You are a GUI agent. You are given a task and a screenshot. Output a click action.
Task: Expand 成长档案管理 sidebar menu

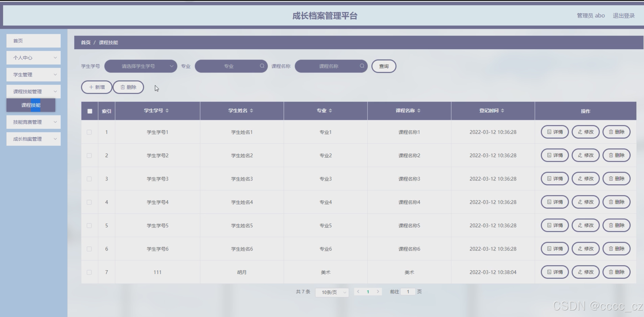click(33, 139)
